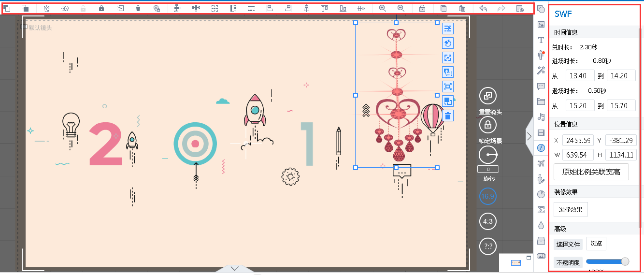Click the 选择文件 button
This screenshot has width=644, height=275.
(568, 244)
